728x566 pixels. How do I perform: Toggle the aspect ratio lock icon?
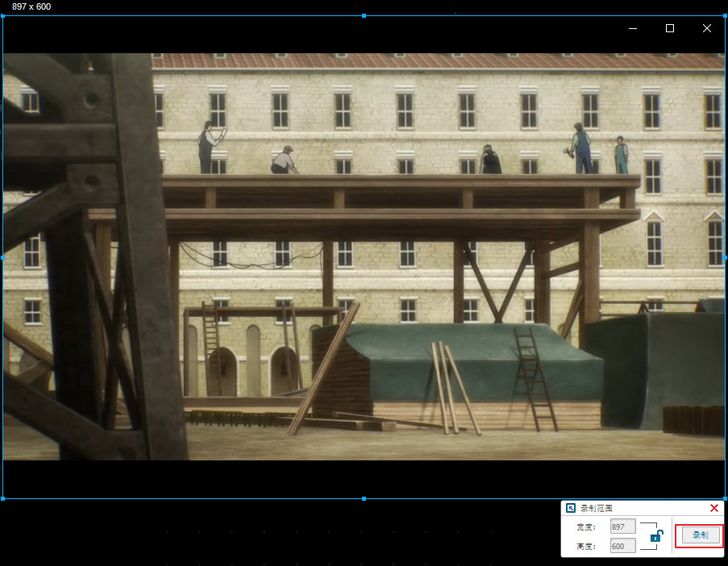[656, 536]
